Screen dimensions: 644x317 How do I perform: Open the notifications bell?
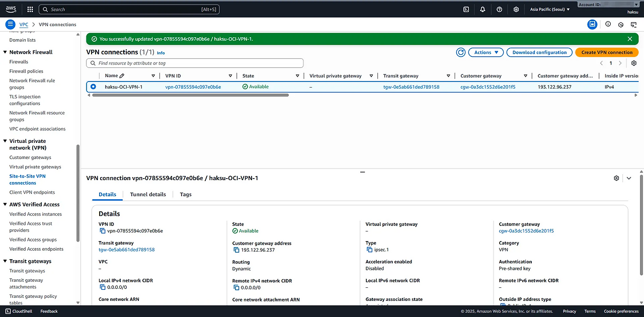pyautogui.click(x=482, y=9)
